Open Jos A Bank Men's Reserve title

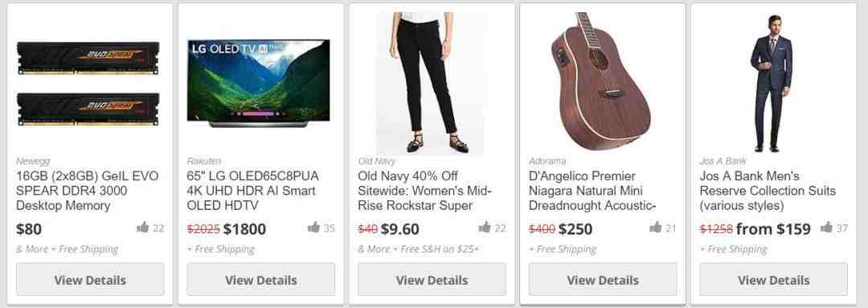tap(768, 191)
